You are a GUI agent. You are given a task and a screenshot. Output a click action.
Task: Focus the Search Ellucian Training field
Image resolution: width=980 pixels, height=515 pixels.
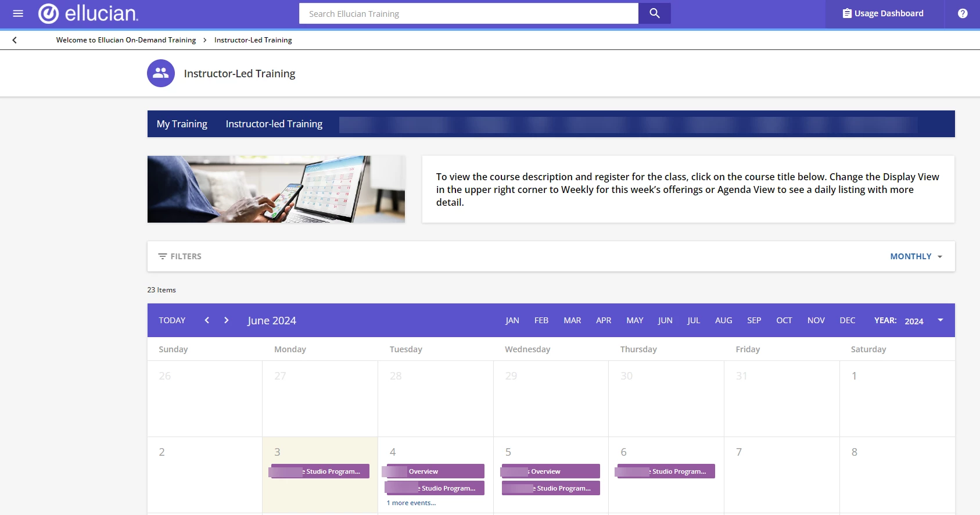[x=469, y=13]
